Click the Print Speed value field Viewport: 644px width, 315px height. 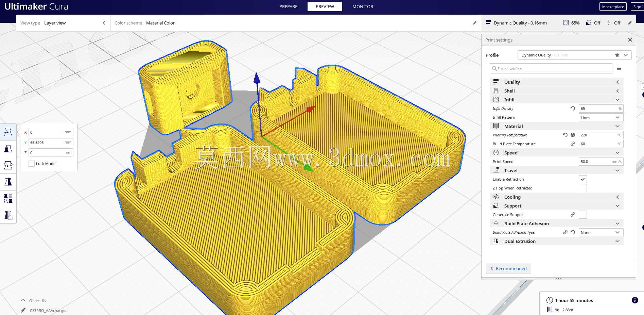601,162
